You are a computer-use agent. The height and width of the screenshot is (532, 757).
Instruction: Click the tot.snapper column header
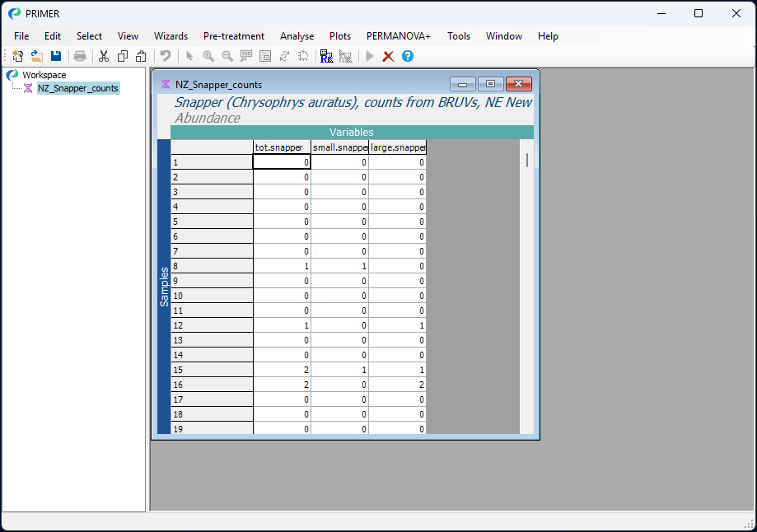click(281, 147)
